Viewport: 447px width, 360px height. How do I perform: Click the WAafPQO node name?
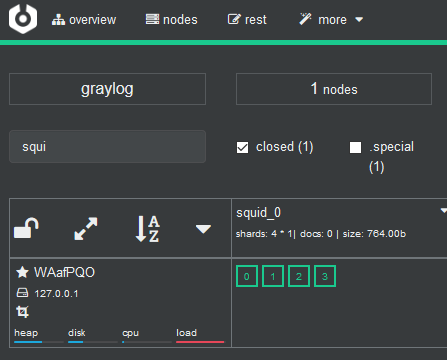[x=64, y=273]
